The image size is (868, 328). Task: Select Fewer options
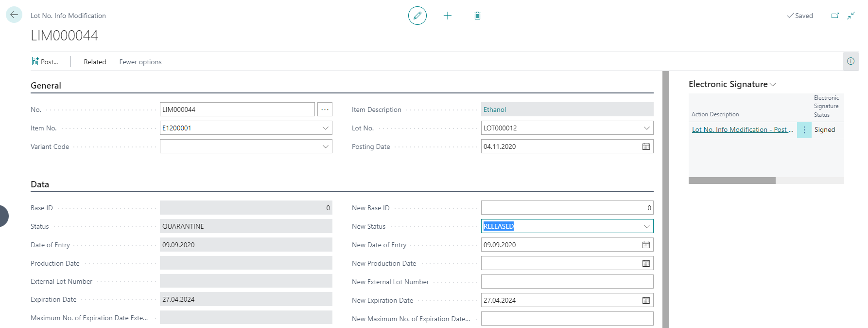(140, 62)
